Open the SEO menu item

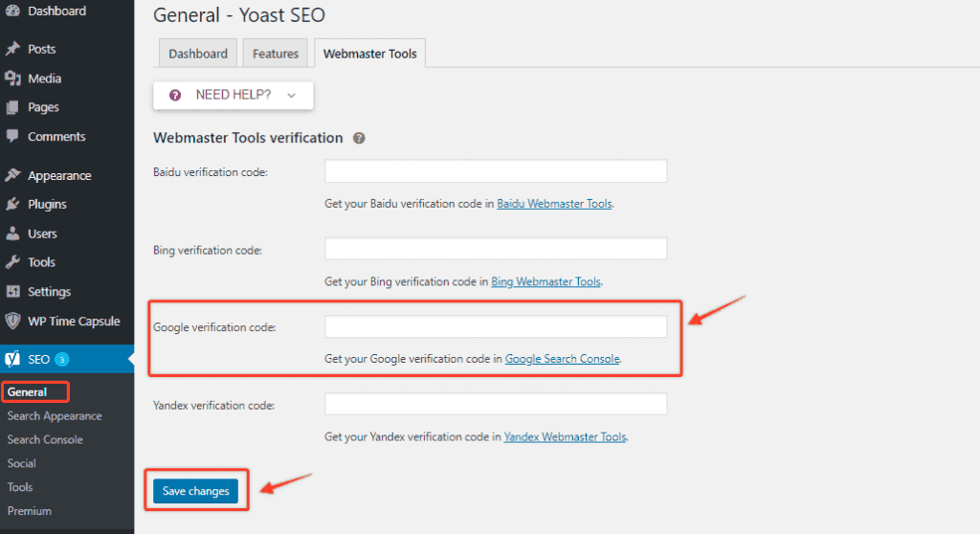[67, 359]
